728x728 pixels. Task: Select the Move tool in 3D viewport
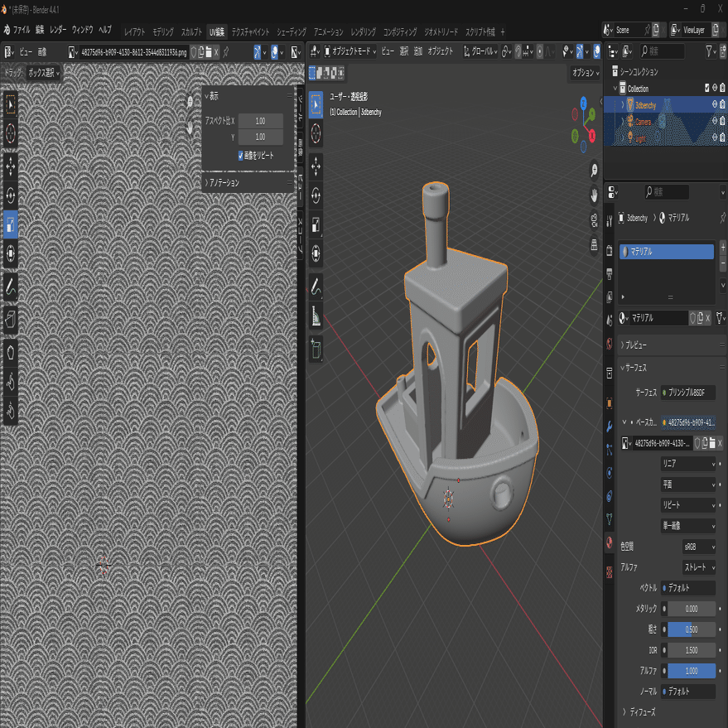[x=316, y=166]
